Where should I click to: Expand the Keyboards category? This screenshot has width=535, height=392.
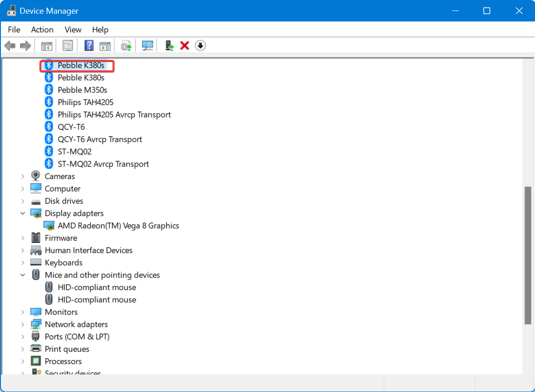[x=23, y=262]
